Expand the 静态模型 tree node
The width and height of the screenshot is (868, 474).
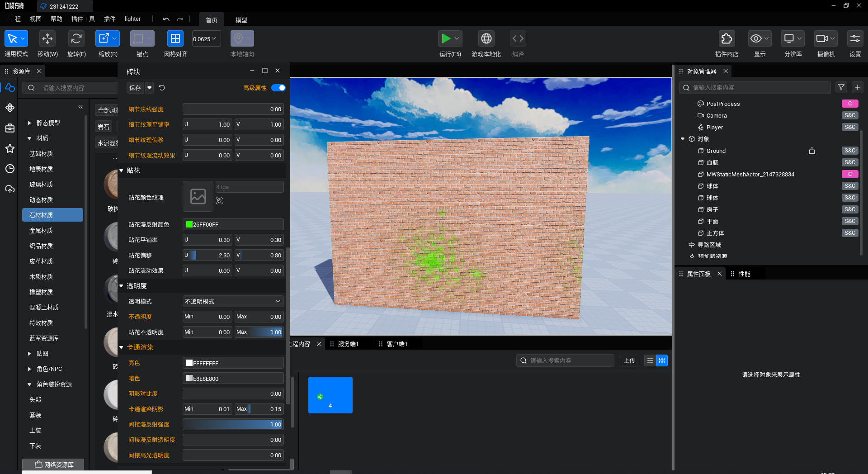(x=29, y=123)
